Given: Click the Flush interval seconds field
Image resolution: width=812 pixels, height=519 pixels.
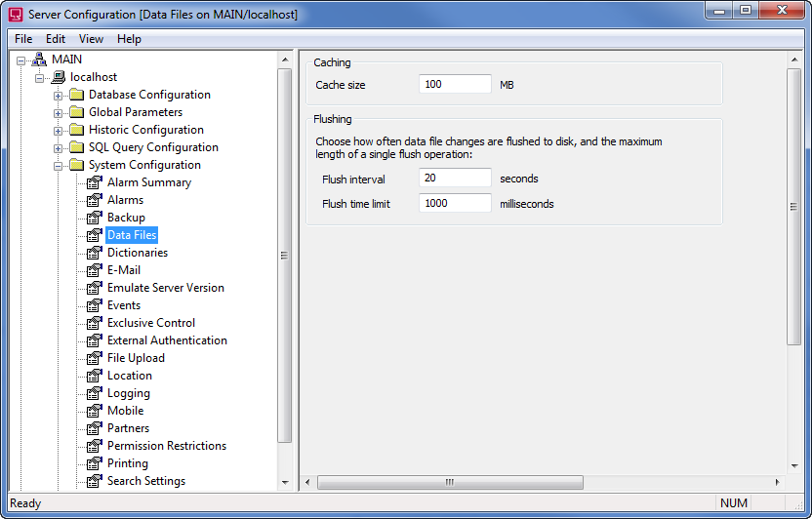Looking at the screenshot, I should (455, 179).
